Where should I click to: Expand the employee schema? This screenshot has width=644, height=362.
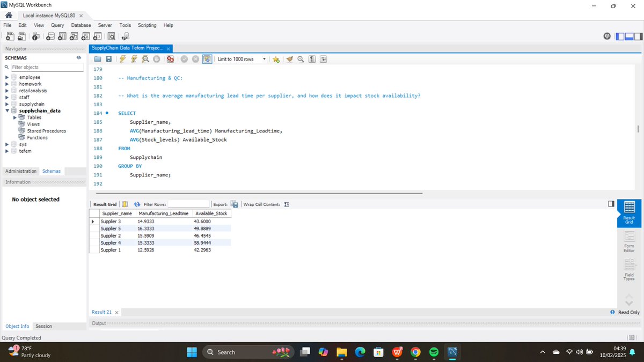(7, 77)
